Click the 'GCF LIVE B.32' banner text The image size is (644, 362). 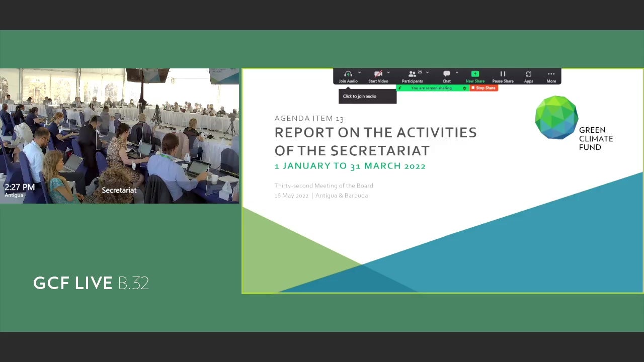coord(91,283)
